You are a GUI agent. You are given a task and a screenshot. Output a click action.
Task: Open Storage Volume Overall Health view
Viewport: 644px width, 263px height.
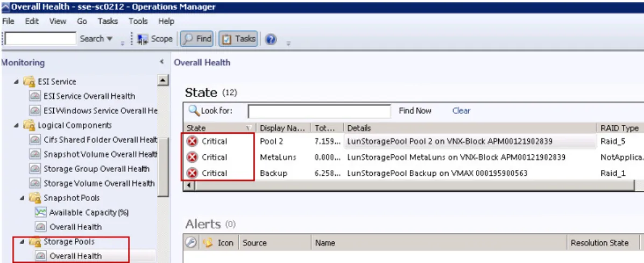click(100, 183)
